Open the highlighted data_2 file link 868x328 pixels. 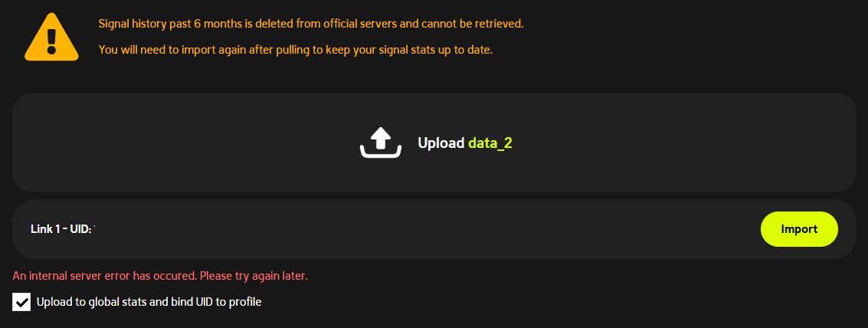490,143
